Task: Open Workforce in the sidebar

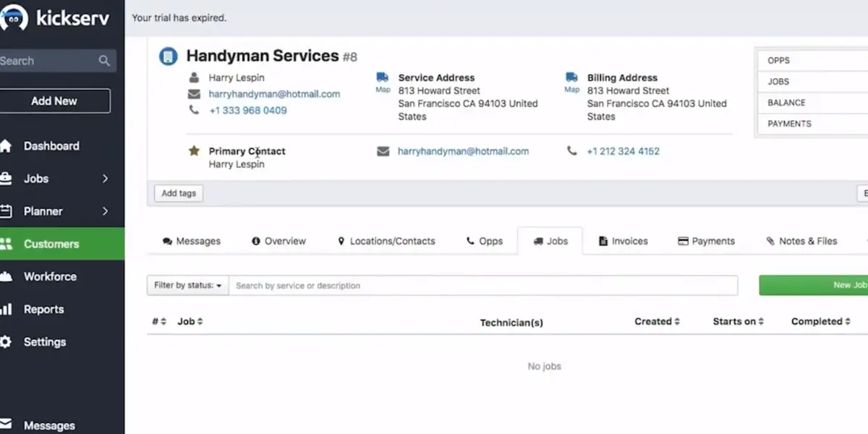Action: pyautogui.click(x=50, y=276)
